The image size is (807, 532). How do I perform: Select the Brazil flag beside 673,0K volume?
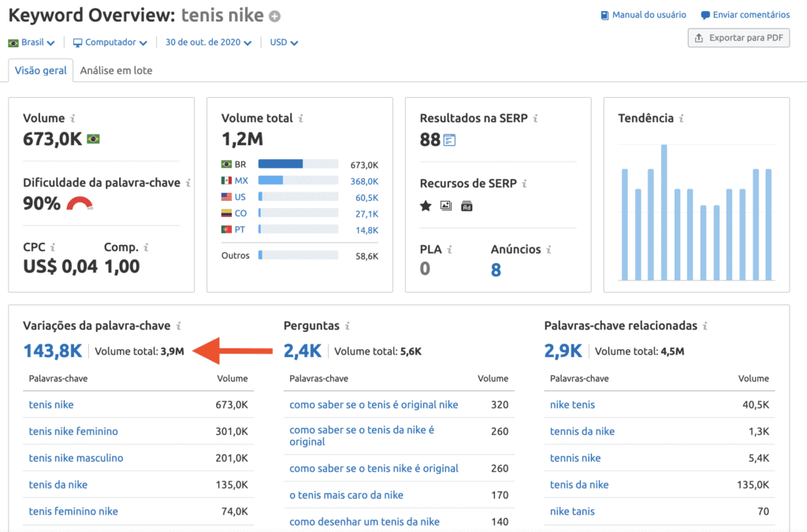point(93,139)
